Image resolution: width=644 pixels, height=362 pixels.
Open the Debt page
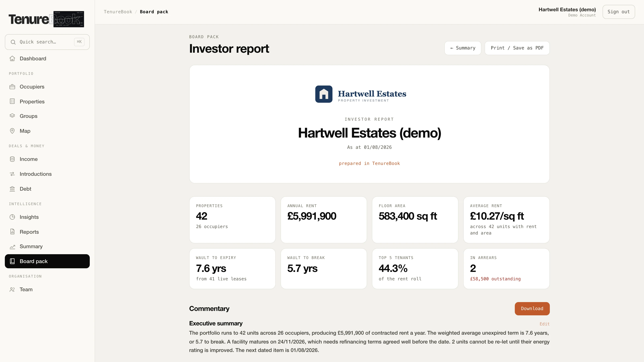pyautogui.click(x=47, y=189)
